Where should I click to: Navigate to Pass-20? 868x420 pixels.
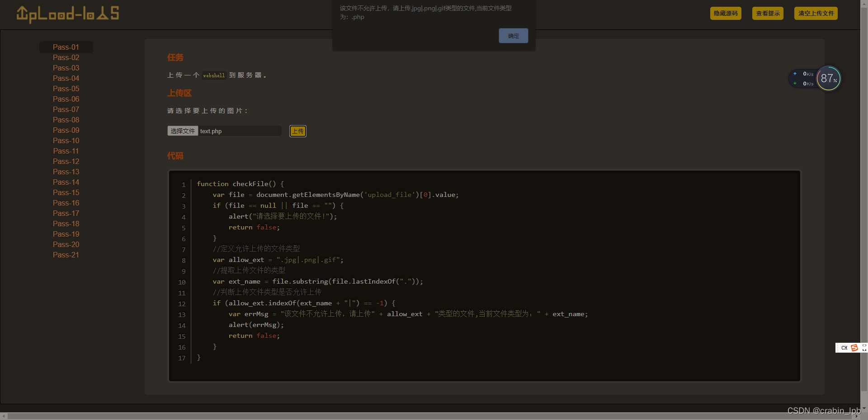tap(66, 244)
